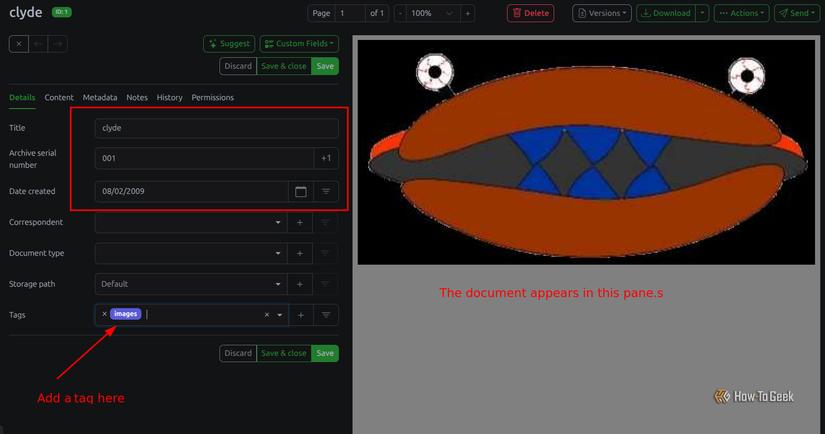Edit the Page number field
Viewport: 825px width, 434px height.
(x=350, y=13)
